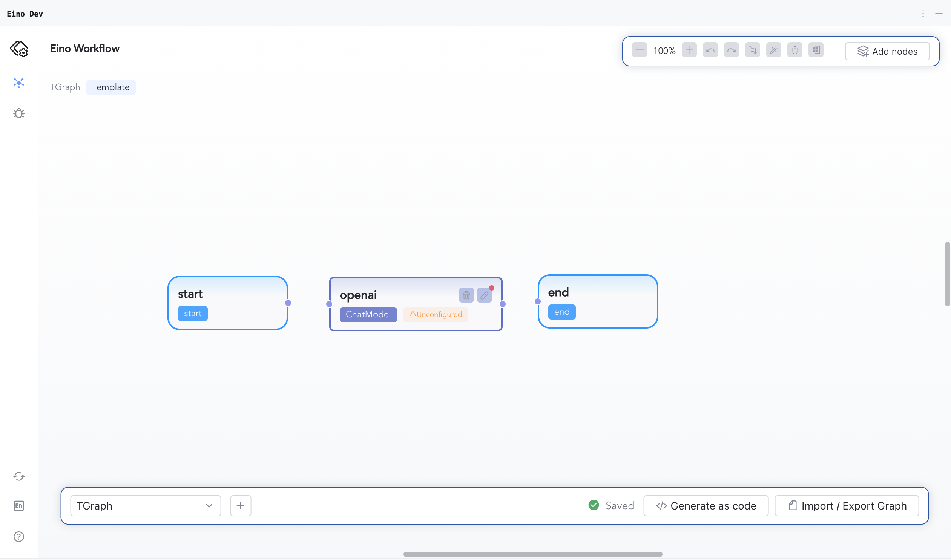Click Import / Export Graph button
Viewport: 951px width, 560px height.
847,506
